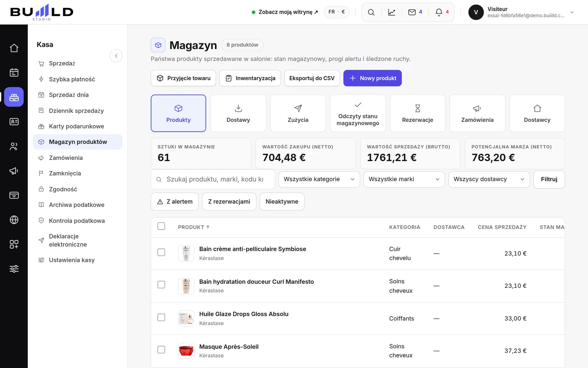This screenshot has height=368, width=588.
Task: Open the apps grid icon in left rail
Action: coord(14,245)
